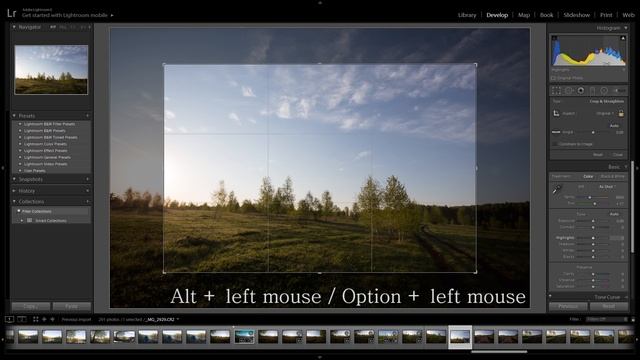Select the Crop Overlay tool icon
The height and width of the screenshot is (360, 640).
click(556, 90)
